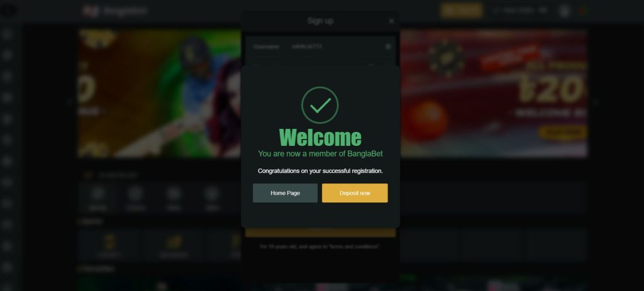Click the BanglaBet logo in the header

pyautogui.click(x=115, y=11)
